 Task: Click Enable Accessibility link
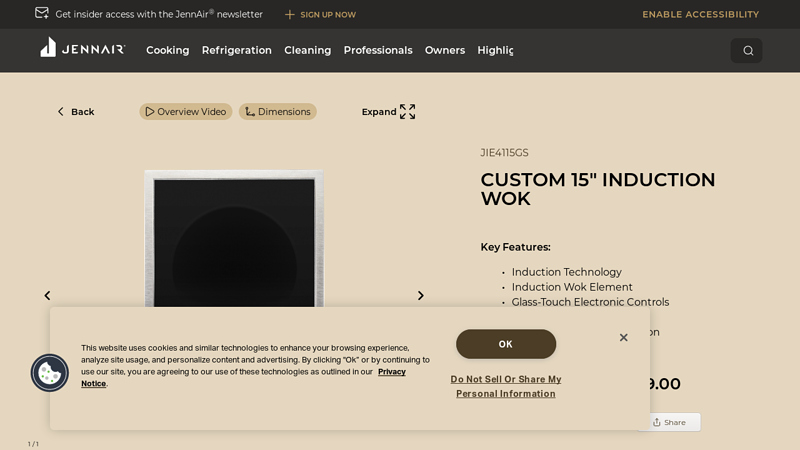tap(700, 14)
